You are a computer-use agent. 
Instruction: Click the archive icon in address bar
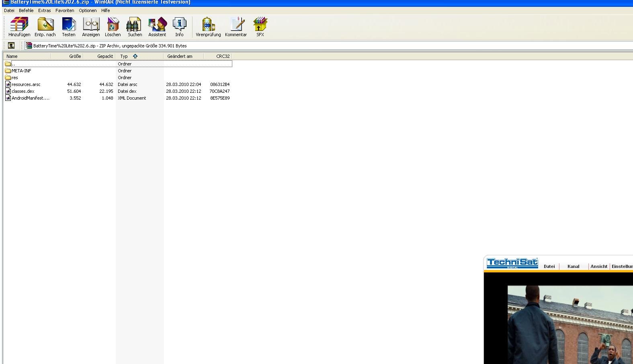[x=29, y=46]
